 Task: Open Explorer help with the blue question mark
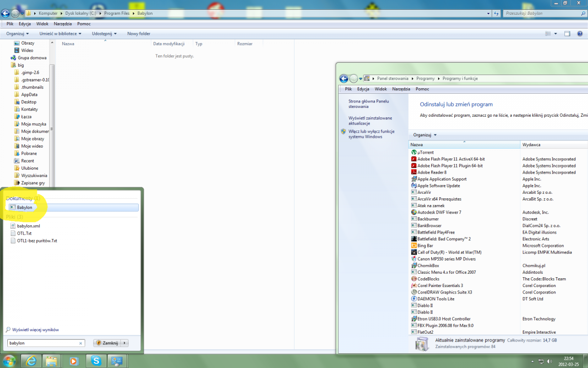click(x=581, y=34)
